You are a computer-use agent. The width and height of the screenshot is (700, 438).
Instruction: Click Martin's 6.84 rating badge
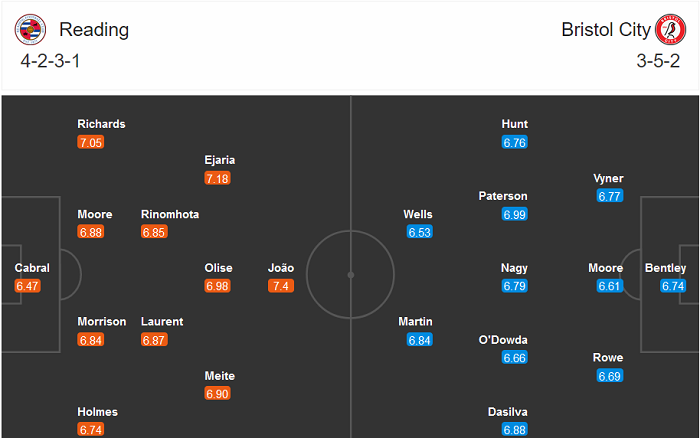coord(420,340)
